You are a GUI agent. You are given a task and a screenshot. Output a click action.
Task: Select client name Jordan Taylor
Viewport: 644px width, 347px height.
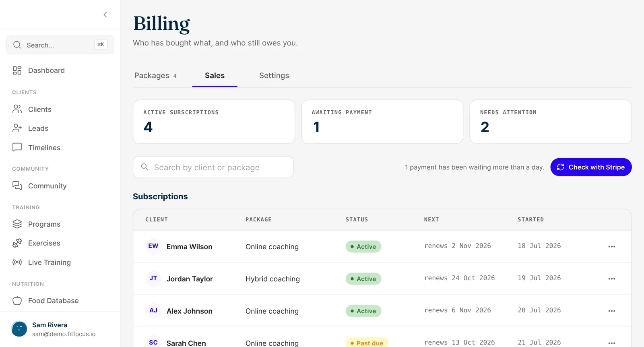click(190, 279)
